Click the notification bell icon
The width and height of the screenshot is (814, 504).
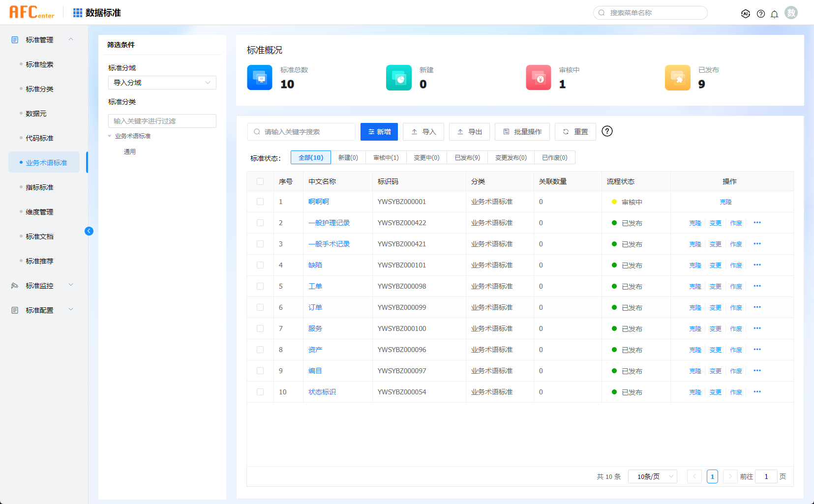tap(774, 14)
